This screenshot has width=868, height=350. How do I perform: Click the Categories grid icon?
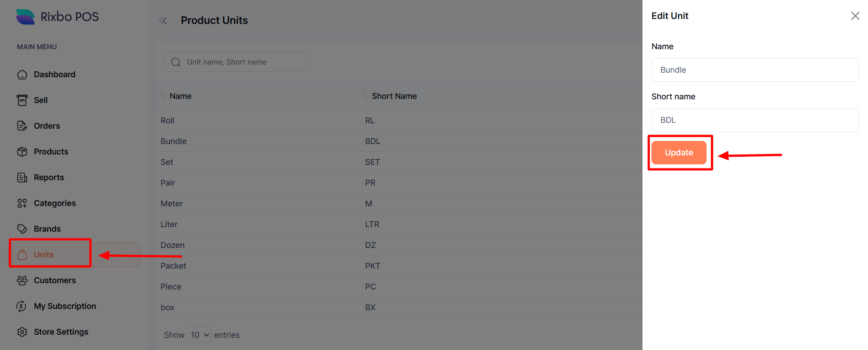22,203
